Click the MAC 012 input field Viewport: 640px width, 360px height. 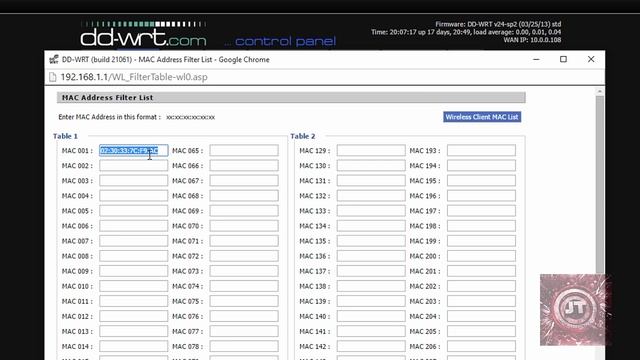pos(133,316)
